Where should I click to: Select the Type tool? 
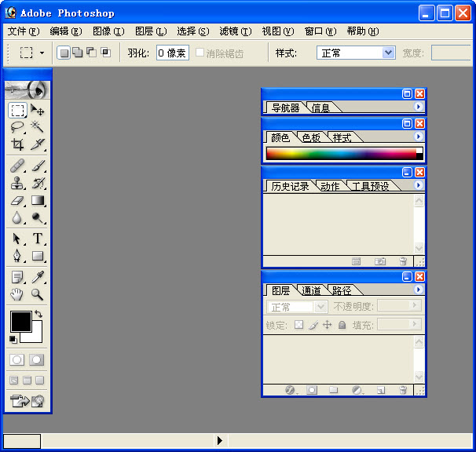pyautogui.click(x=38, y=239)
